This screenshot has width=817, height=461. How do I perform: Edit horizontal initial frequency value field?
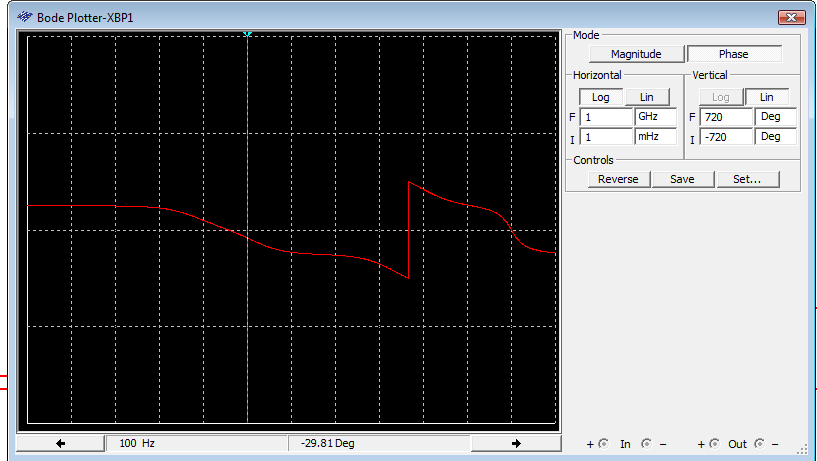click(x=606, y=137)
